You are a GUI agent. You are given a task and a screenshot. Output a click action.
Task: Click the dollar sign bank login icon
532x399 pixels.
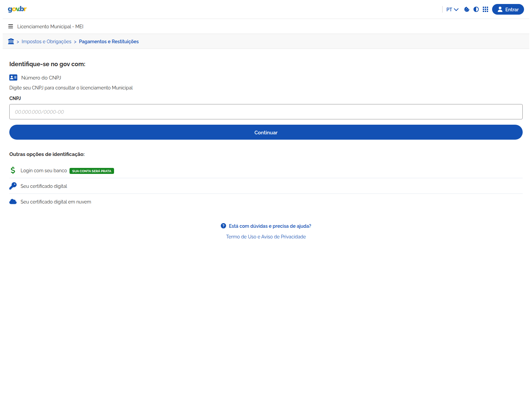coord(13,170)
